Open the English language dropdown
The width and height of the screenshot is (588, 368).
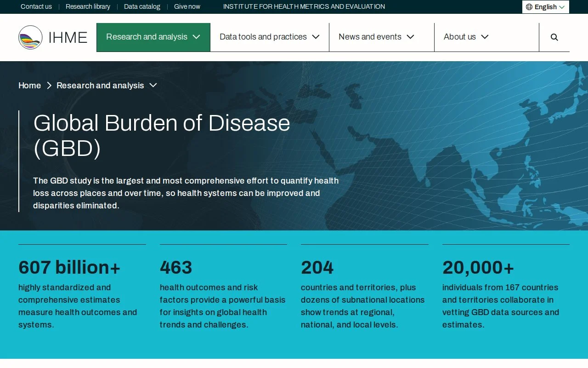point(546,7)
